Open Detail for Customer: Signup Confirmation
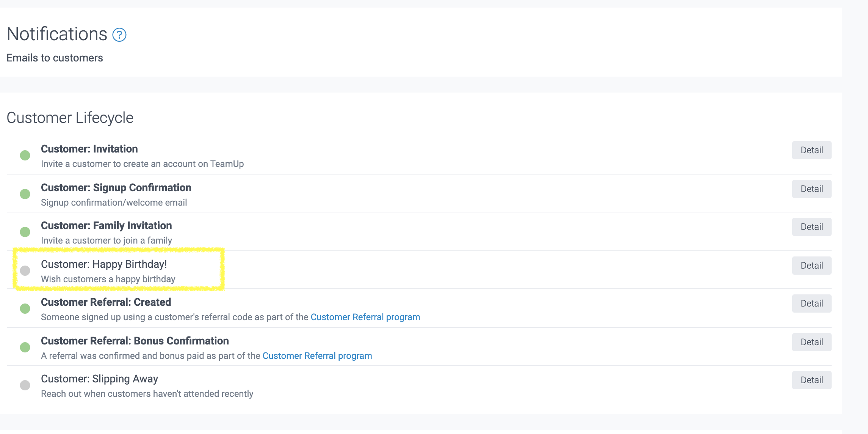The height and width of the screenshot is (434, 868). tap(812, 189)
